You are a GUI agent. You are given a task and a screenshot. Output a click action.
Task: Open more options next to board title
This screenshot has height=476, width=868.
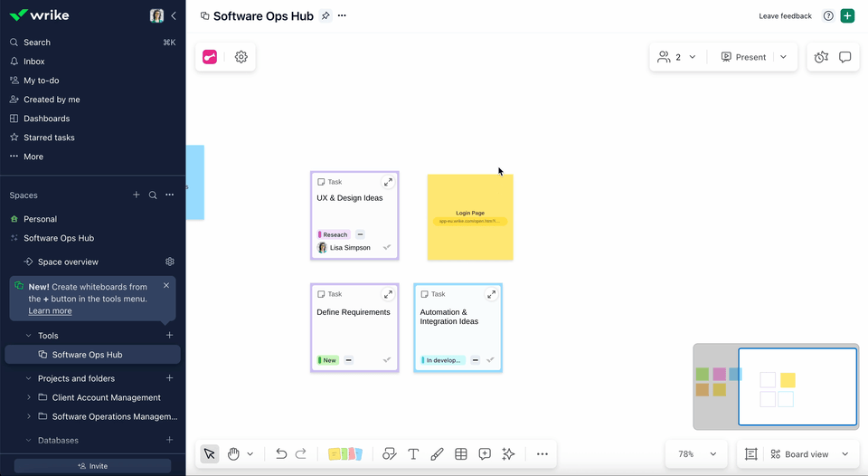(342, 15)
